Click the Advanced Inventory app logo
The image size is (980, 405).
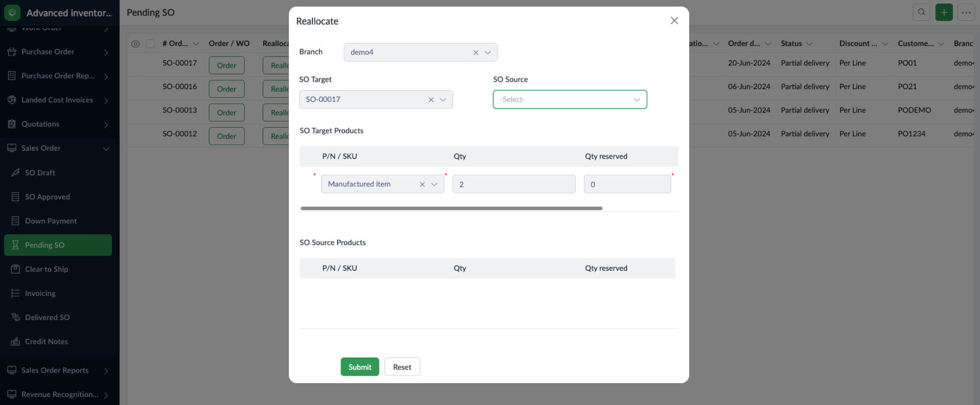coord(12,13)
